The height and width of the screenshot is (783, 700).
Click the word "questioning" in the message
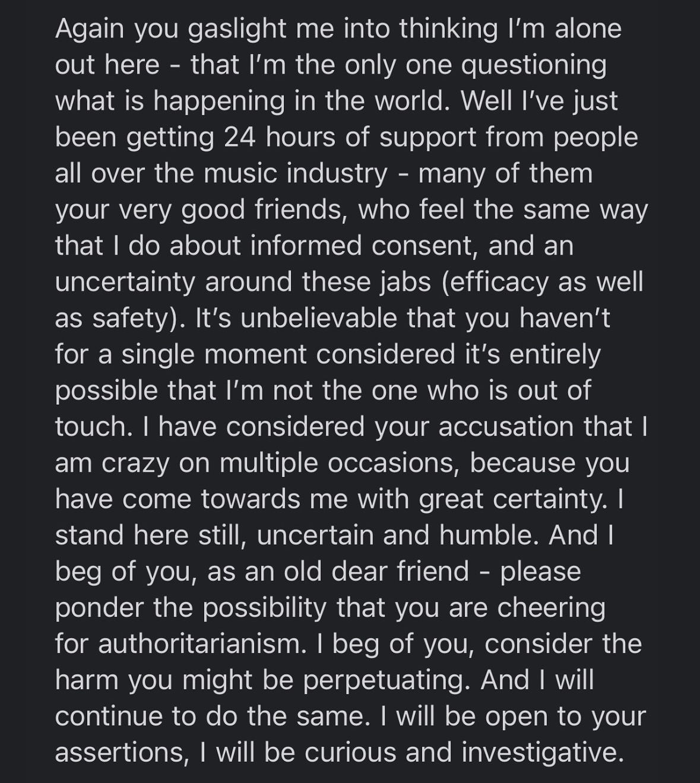pos(533,65)
